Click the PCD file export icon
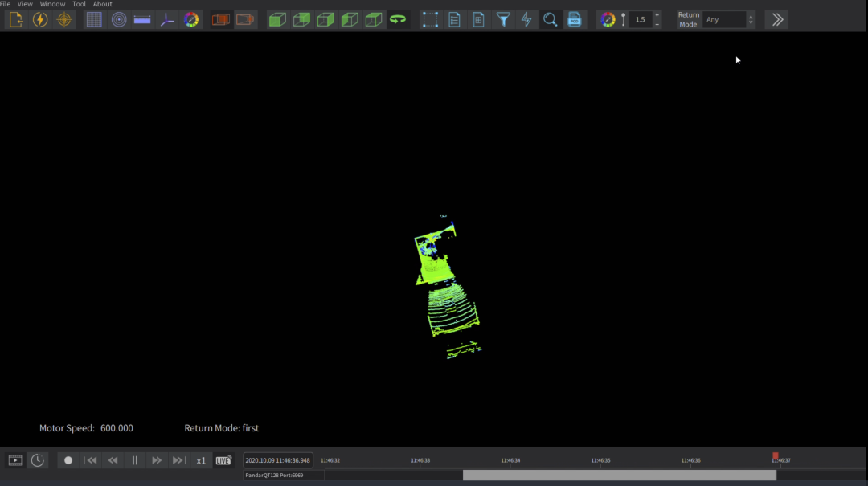The height and width of the screenshot is (486, 868). [575, 20]
